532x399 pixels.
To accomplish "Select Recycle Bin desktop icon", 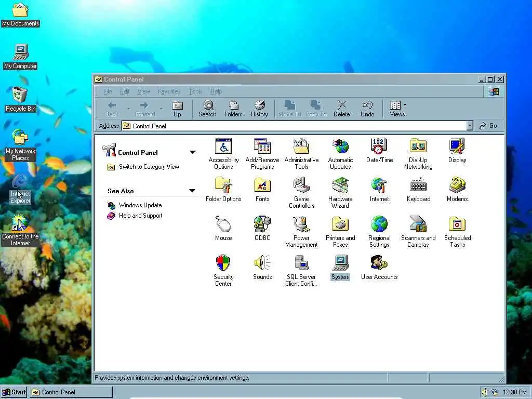I will tap(20, 100).
